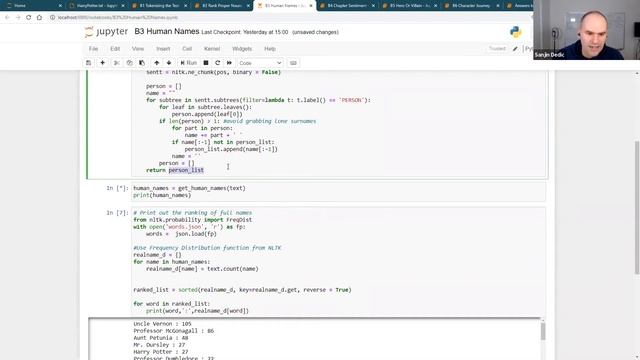The width and height of the screenshot is (640, 360).
Task: Click the 'from nltk.probability import FreqDist' line
Action: [x=192, y=220]
